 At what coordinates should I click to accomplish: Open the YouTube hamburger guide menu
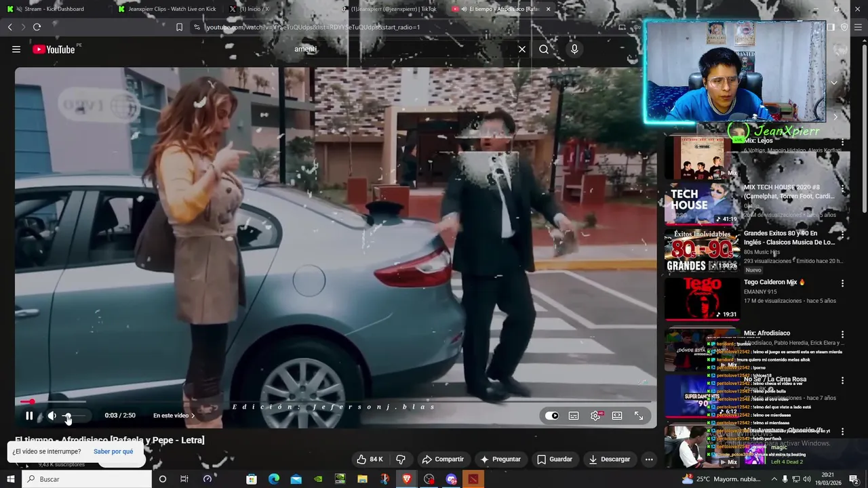16,49
